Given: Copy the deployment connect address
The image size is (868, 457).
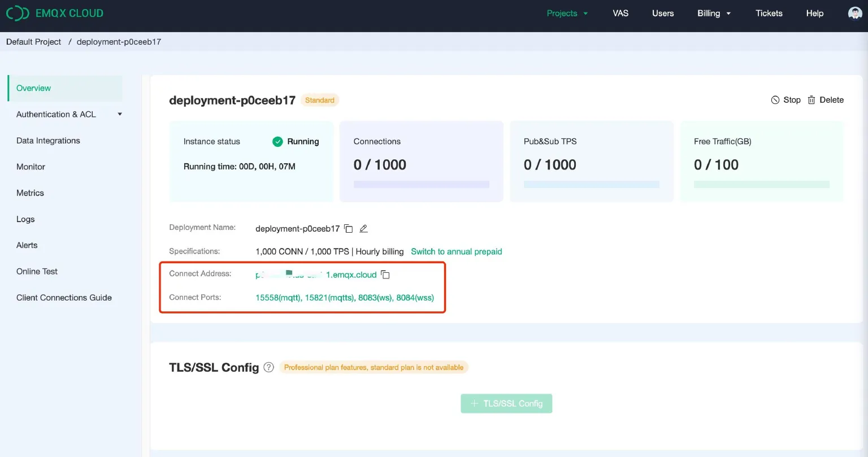Looking at the screenshot, I should pyautogui.click(x=385, y=275).
